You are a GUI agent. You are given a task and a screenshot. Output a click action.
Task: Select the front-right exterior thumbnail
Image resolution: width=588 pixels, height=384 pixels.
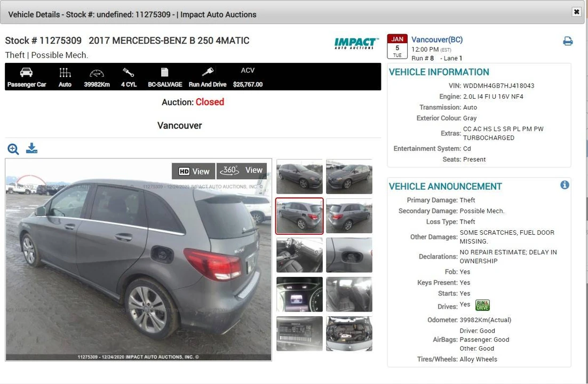click(x=349, y=177)
